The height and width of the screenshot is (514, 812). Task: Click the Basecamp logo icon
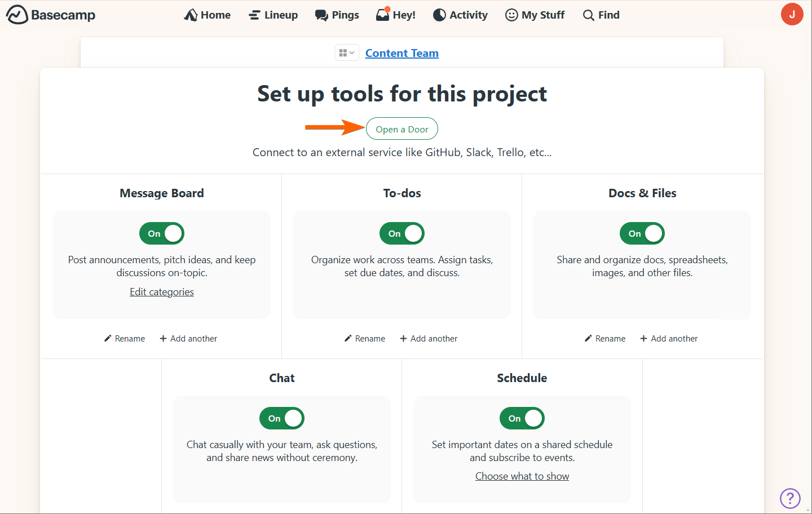click(17, 15)
